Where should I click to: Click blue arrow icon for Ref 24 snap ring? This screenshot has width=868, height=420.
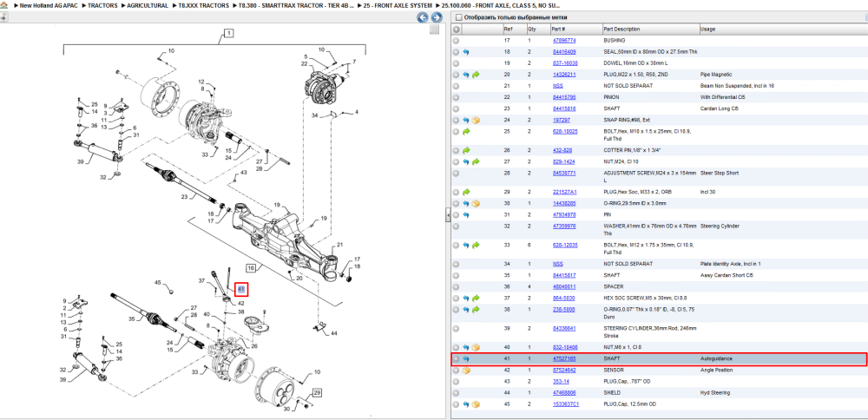tap(465, 120)
